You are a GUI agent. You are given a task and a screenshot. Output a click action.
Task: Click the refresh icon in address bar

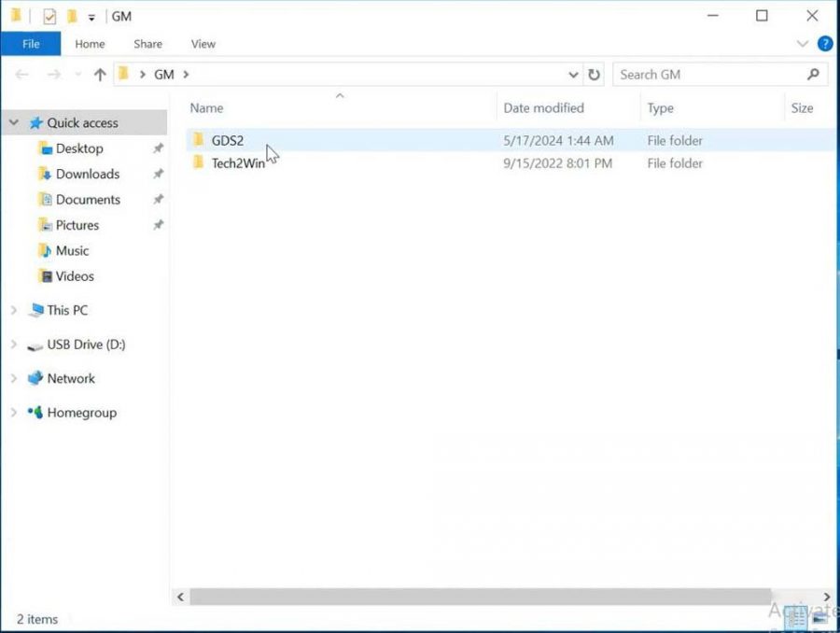click(x=595, y=74)
